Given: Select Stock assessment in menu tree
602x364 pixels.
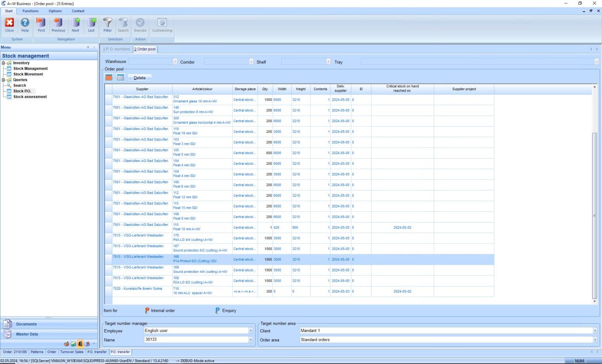Looking at the screenshot, I should 30,97.
